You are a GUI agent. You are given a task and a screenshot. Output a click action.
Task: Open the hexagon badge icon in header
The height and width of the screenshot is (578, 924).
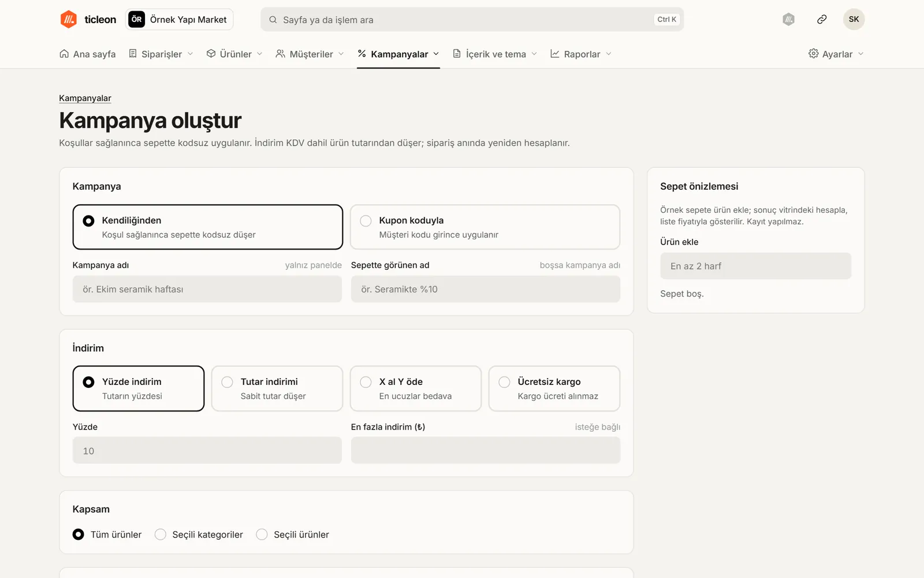(x=788, y=20)
